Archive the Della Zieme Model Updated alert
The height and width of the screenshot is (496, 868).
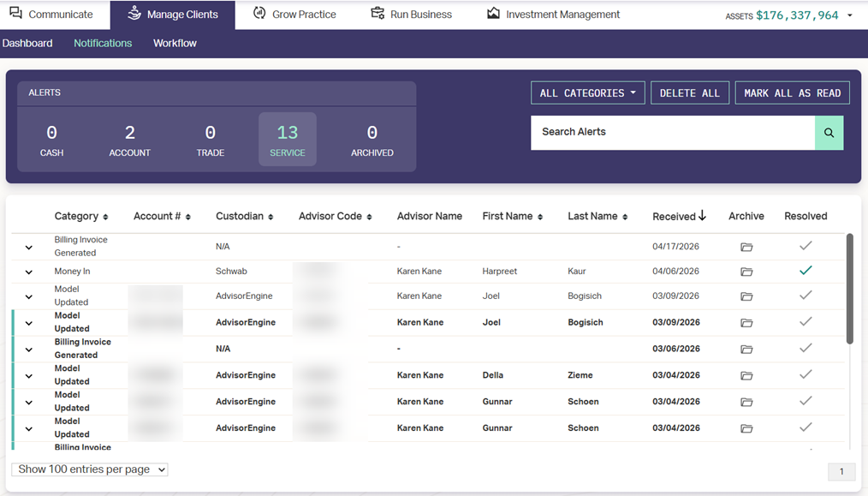(746, 375)
